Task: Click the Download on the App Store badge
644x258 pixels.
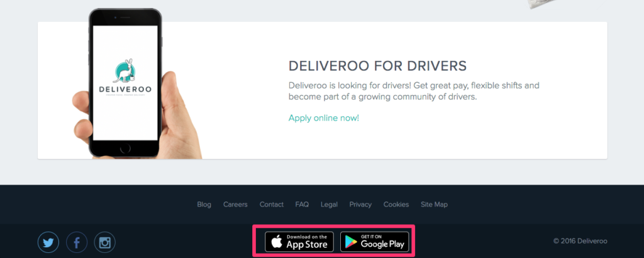Action: 299,242
